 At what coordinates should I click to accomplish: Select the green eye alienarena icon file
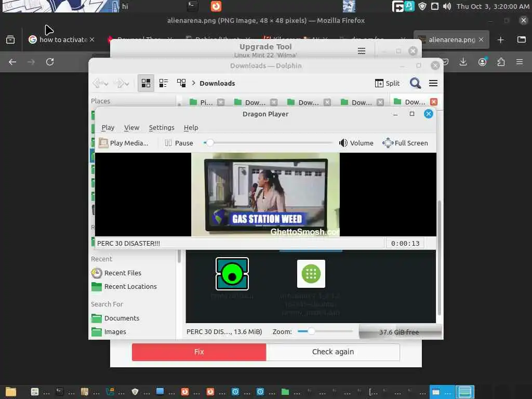(x=232, y=274)
